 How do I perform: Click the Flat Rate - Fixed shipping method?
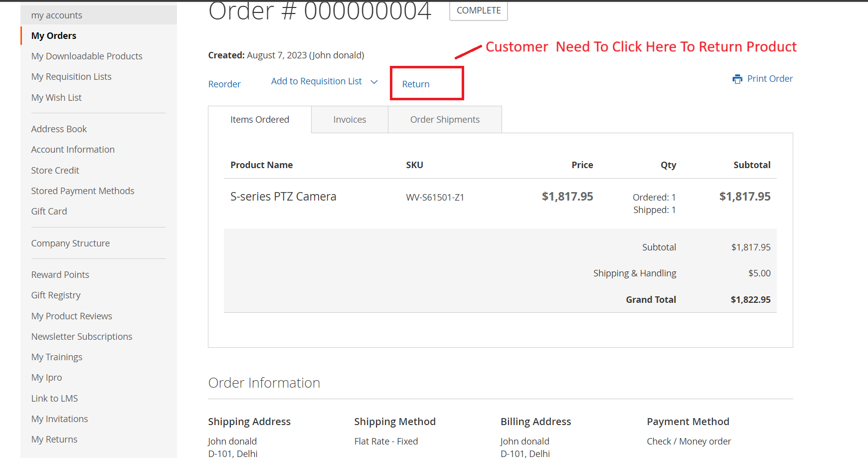[386, 442]
